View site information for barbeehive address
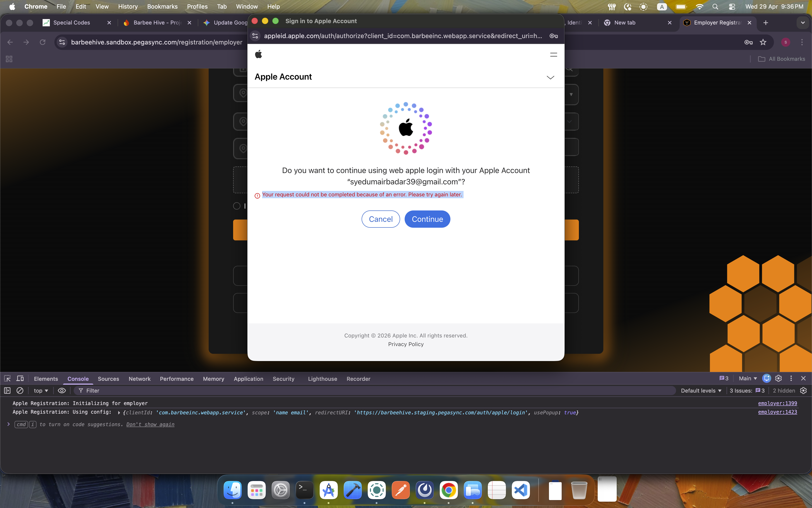 point(62,42)
